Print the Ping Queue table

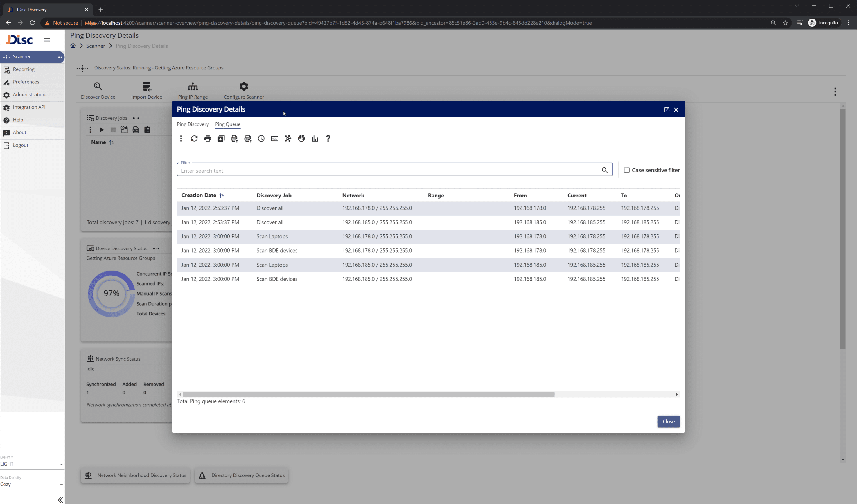click(x=208, y=138)
